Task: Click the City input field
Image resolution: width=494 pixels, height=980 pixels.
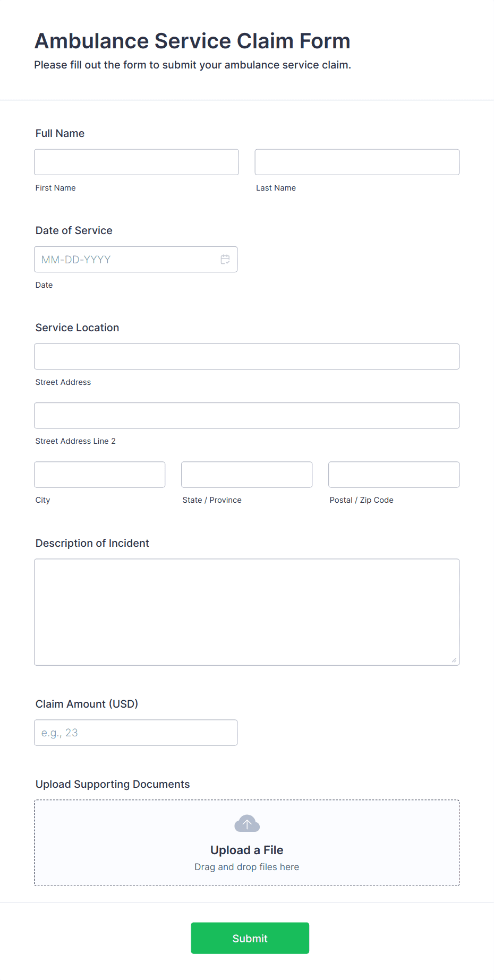Action: (100, 475)
